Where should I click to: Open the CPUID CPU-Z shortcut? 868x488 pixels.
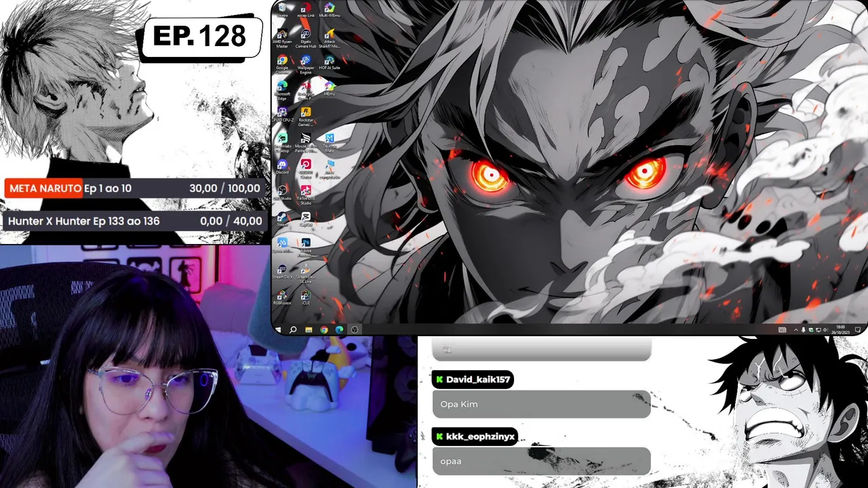(x=282, y=114)
